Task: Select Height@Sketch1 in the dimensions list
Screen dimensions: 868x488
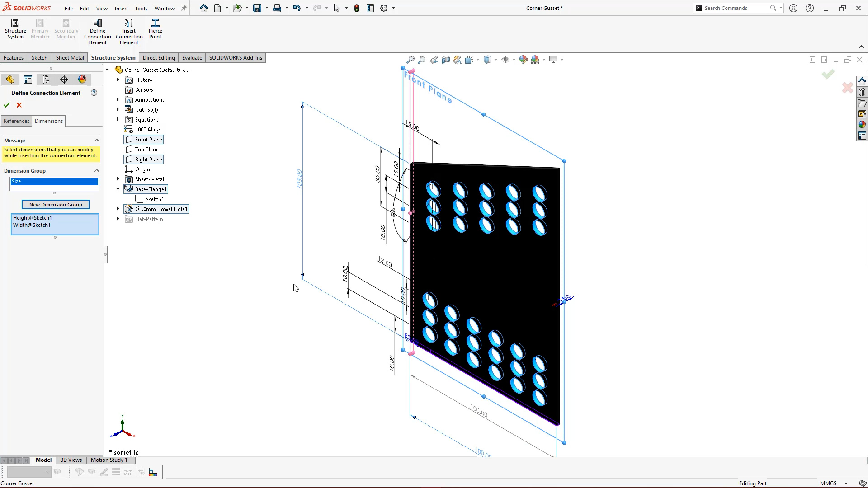Action: tap(32, 217)
